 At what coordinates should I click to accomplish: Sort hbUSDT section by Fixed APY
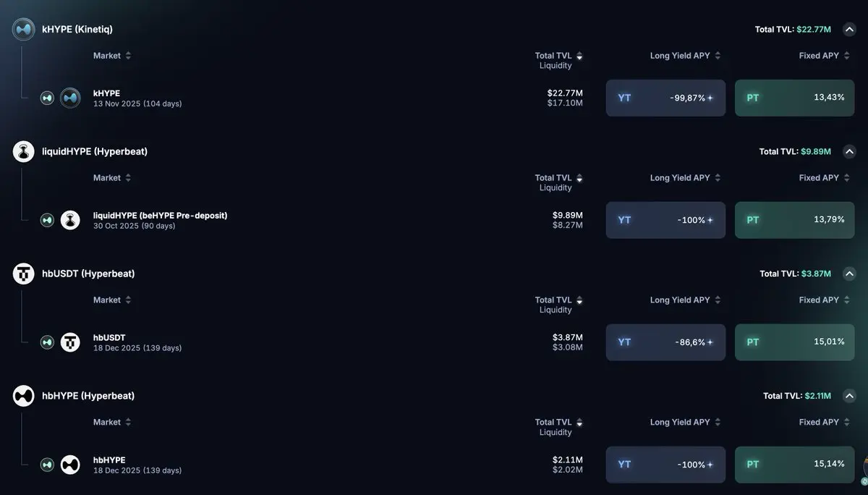[825, 300]
